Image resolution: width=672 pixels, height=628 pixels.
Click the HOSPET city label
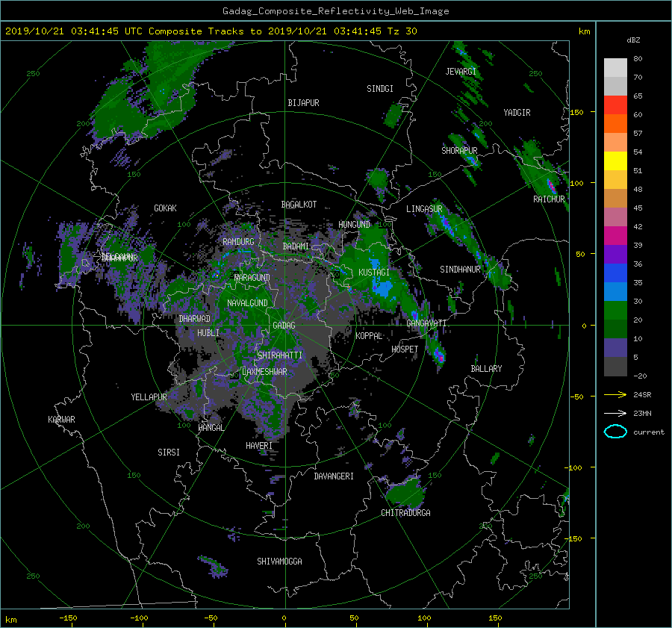coord(404,349)
